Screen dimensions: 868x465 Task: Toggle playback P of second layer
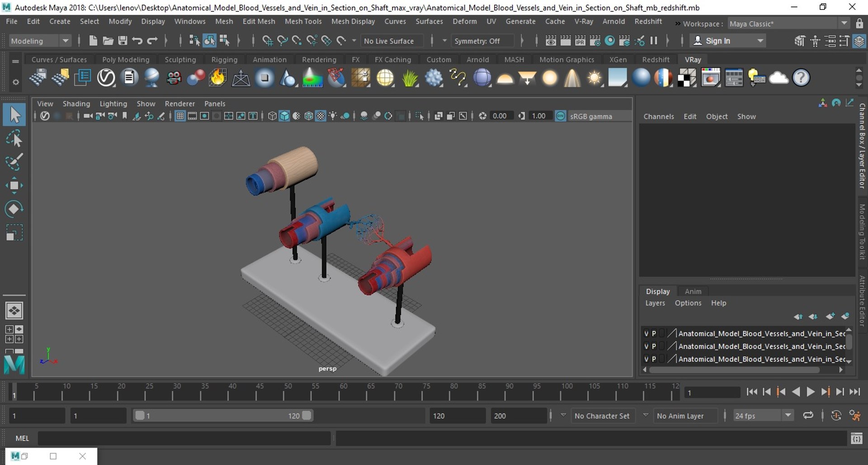(x=654, y=346)
